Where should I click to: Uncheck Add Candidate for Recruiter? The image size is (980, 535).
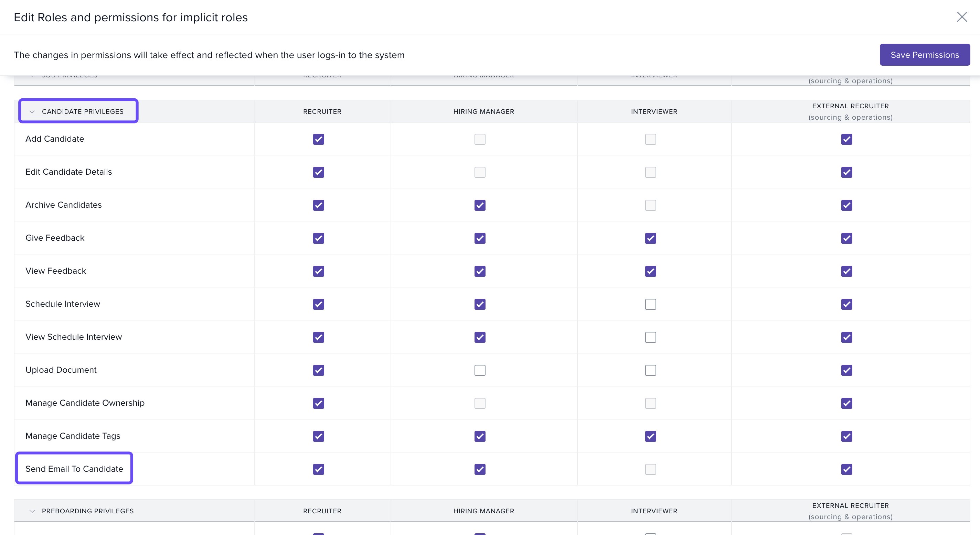point(318,139)
